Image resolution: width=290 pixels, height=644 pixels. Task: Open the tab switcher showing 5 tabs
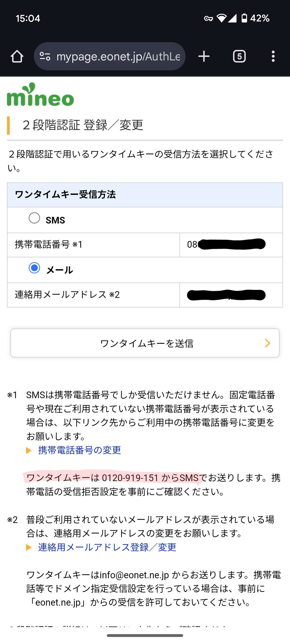(x=239, y=56)
